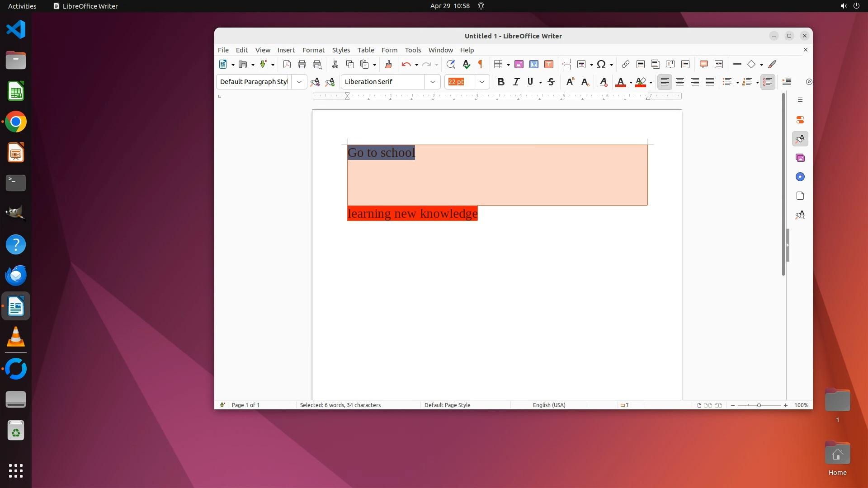Click the Insert Comment speech bubble icon

click(x=703, y=64)
